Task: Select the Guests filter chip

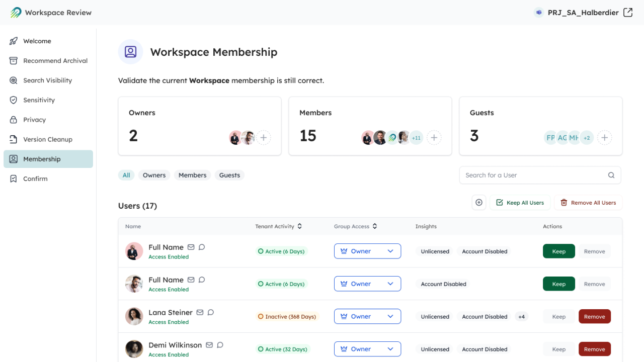Action: click(x=229, y=175)
